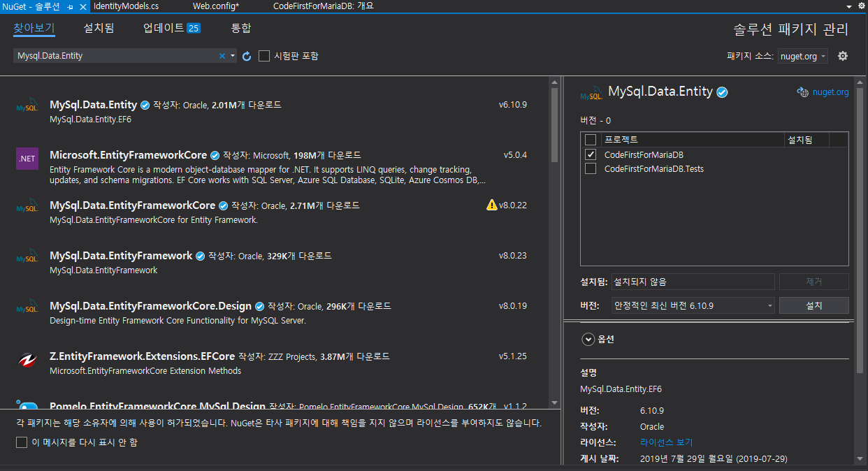Refresh the package search results
This screenshot has width=868, height=471.
point(247,56)
